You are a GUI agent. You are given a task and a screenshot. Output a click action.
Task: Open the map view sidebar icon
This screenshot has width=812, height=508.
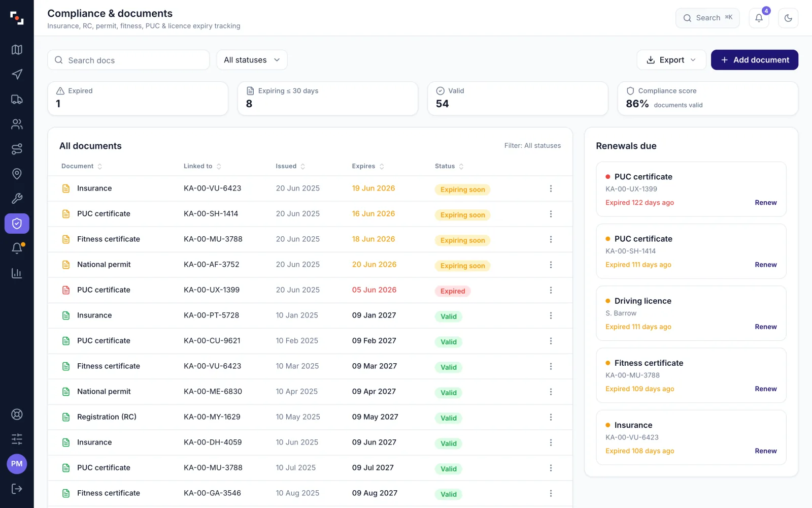(17, 50)
